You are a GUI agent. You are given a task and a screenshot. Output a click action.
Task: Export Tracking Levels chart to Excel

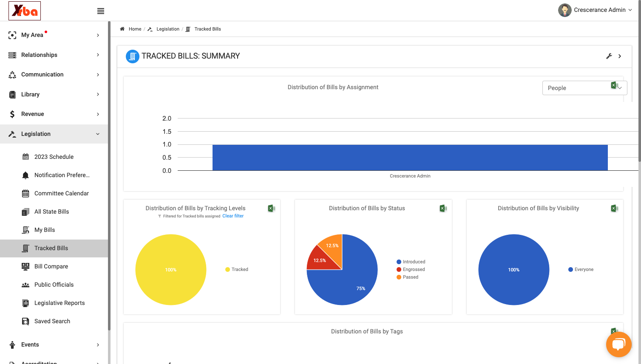point(271,208)
